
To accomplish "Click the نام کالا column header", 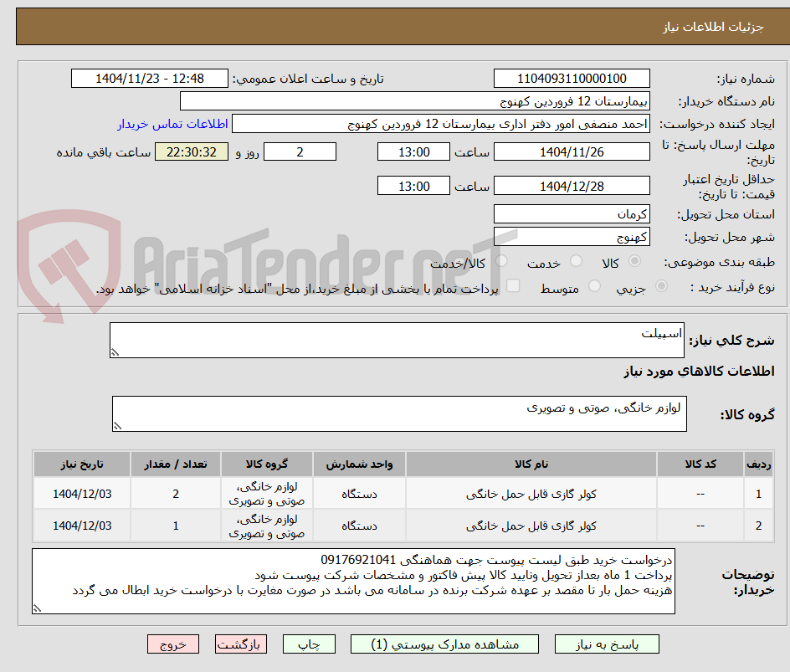I will point(531,464).
